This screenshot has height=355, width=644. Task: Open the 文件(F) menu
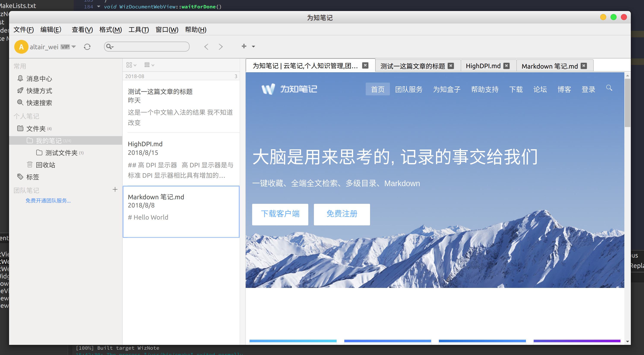24,30
